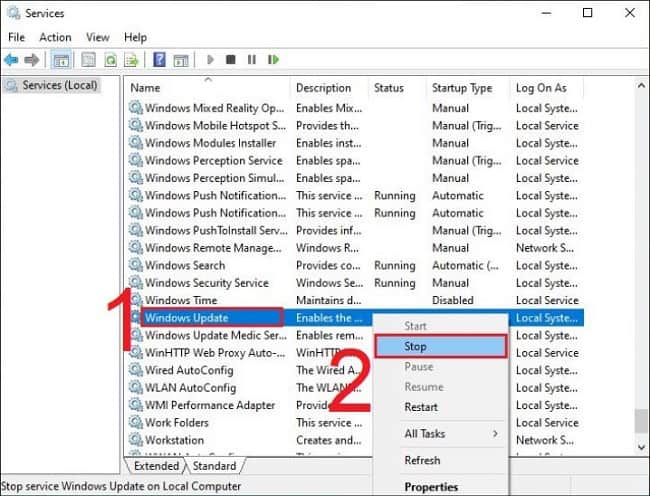Image resolution: width=650 pixels, height=496 pixels.
Task: Select Windows Update Medic Ser... row
Action: pos(356,335)
